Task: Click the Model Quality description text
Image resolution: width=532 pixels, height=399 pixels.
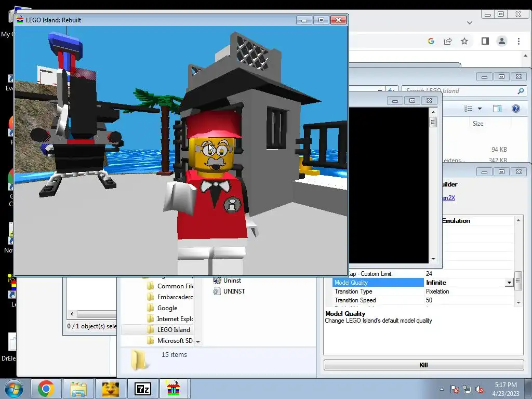Action: [x=378, y=321]
